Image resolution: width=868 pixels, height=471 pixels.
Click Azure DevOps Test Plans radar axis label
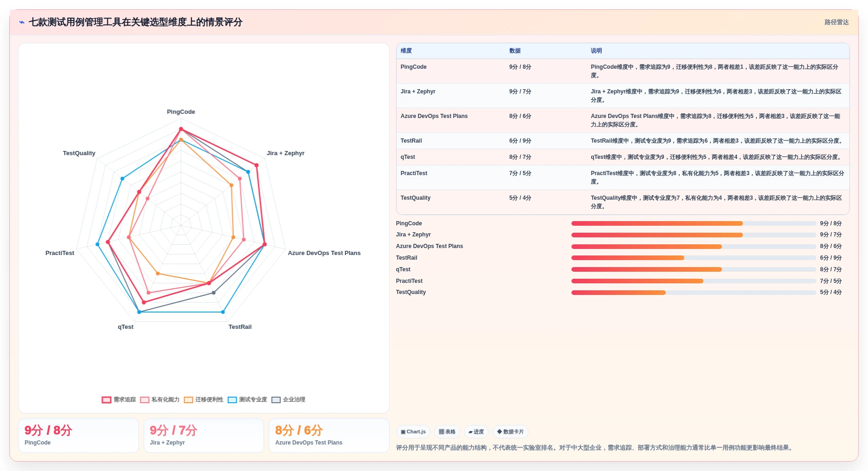324,253
